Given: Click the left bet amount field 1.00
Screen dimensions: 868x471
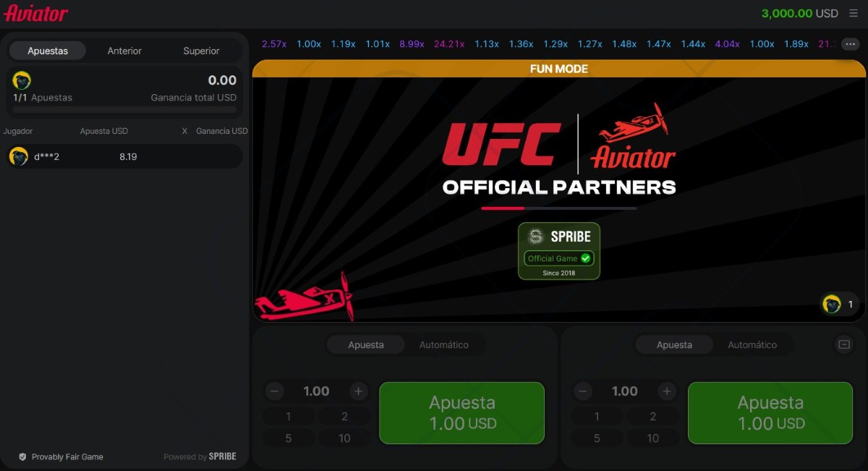Looking at the screenshot, I should click(x=316, y=391).
